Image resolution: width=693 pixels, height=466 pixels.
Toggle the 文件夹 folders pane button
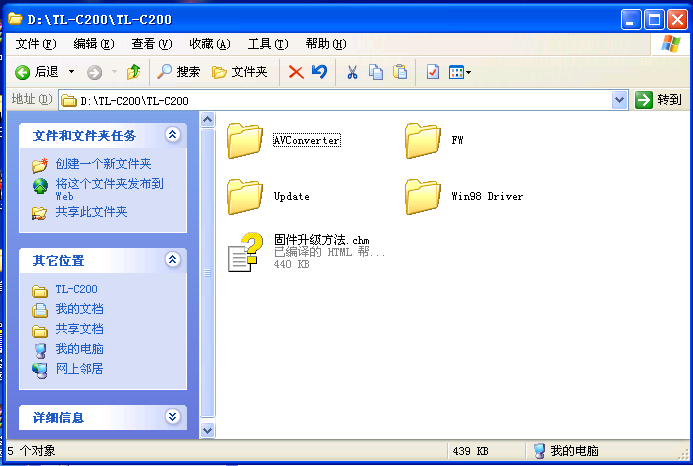coord(239,72)
